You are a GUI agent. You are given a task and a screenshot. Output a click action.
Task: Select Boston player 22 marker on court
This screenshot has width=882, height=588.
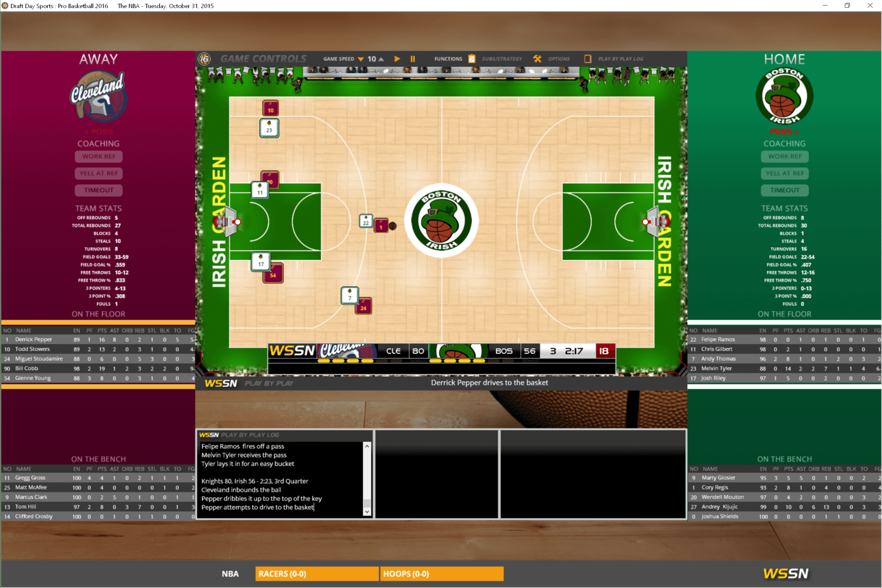(x=366, y=221)
